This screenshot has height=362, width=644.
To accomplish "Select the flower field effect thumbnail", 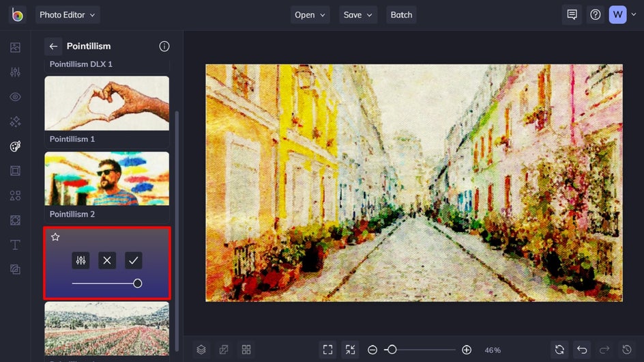I will (x=107, y=329).
